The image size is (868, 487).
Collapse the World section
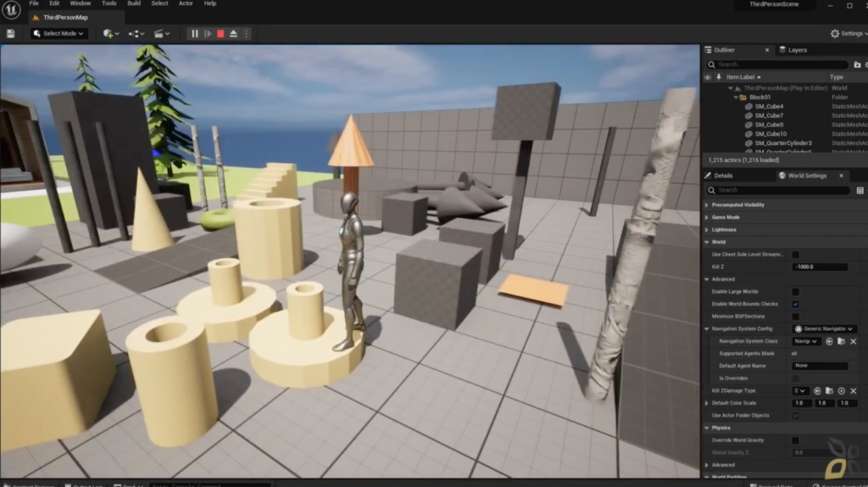click(707, 242)
